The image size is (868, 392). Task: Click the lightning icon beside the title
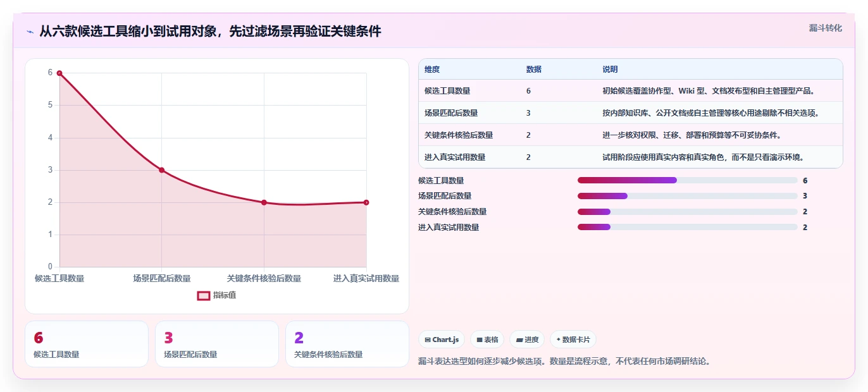[x=30, y=32]
